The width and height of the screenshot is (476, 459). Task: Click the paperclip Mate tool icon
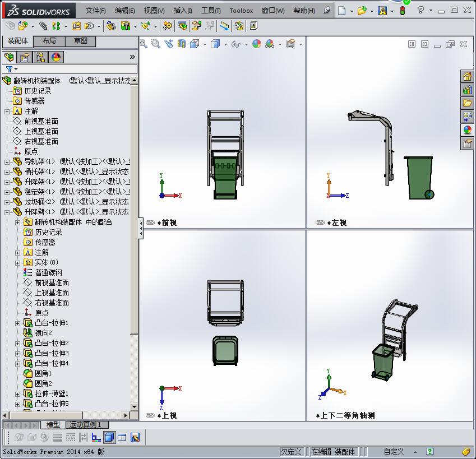[43, 26]
